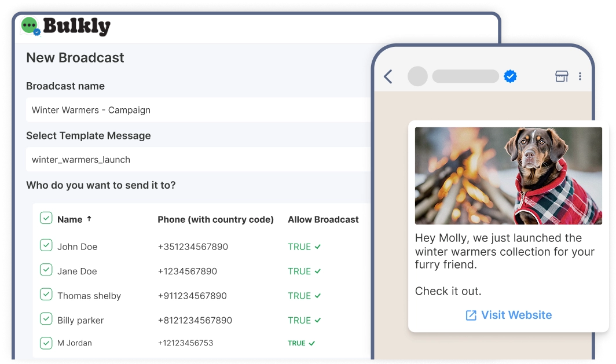
Task: Uncheck the Thomas shelby contact checkbox
Action: (46, 295)
